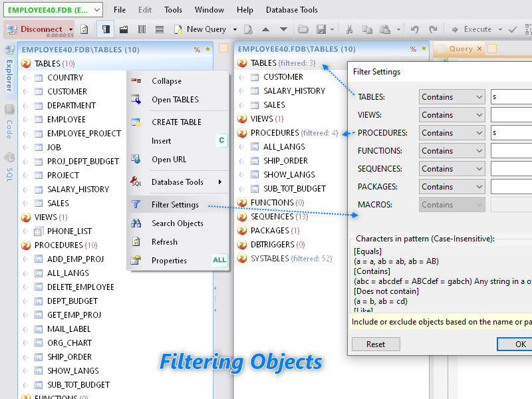Viewport: 532px width, 399px height.
Task: Open the Window menu
Action: (x=209, y=10)
